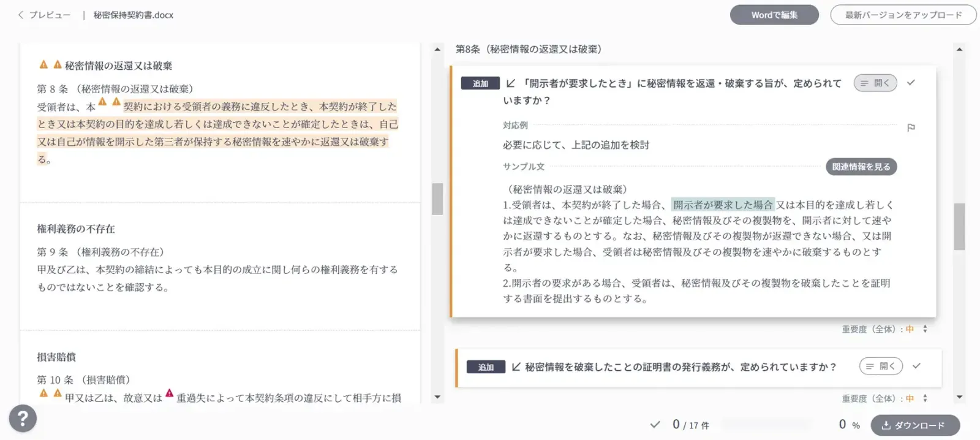Click red warning icon in Article 10 text
980x440 pixels.
(170, 394)
